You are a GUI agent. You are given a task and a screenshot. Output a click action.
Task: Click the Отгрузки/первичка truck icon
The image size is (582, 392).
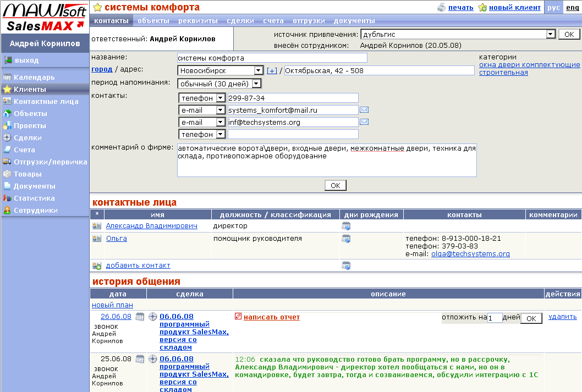[x=7, y=162]
